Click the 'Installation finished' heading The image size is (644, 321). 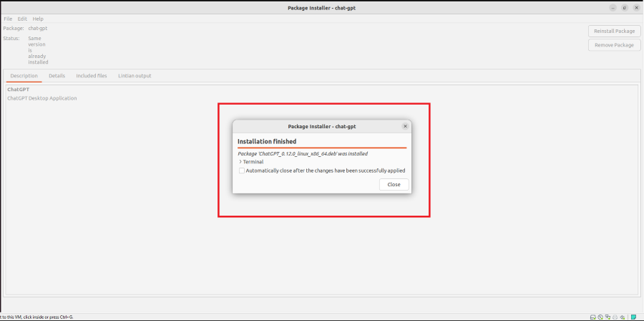(x=267, y=141)
